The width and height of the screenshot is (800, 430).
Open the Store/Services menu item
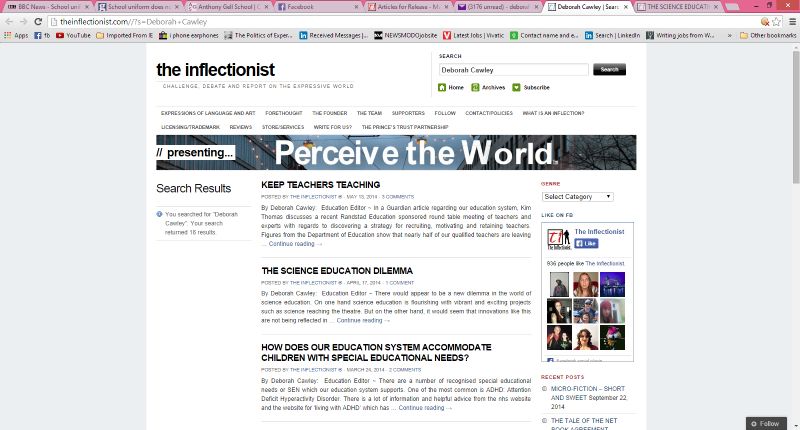pos(283,127)
